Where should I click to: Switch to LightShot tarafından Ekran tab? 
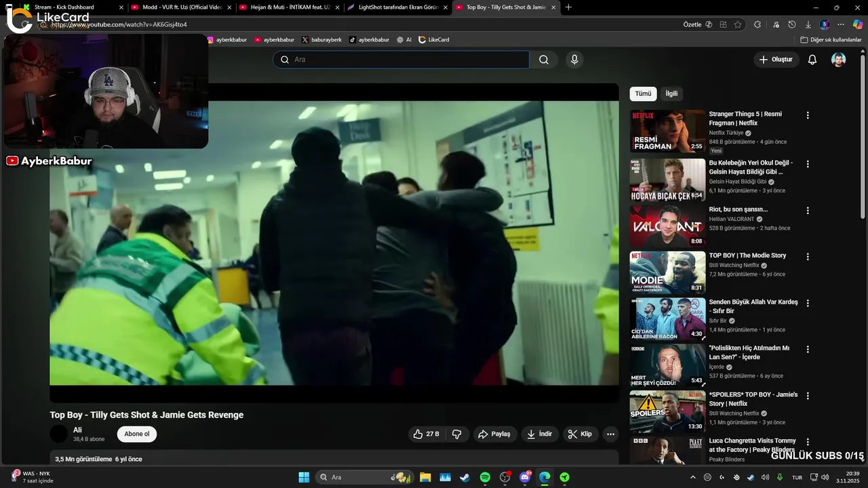pyautogui.click(x=397, y=7)
